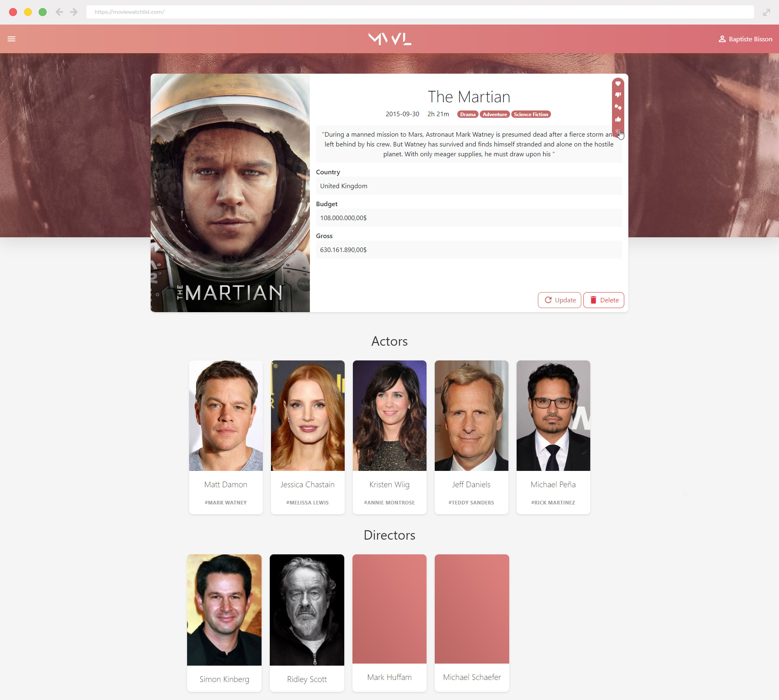Select the Adventure genre tag

(494, 114)
